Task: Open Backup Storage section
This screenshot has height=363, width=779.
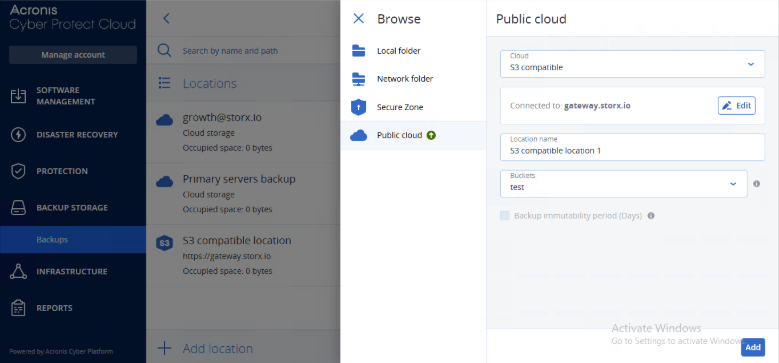Action: click(73, 208)
